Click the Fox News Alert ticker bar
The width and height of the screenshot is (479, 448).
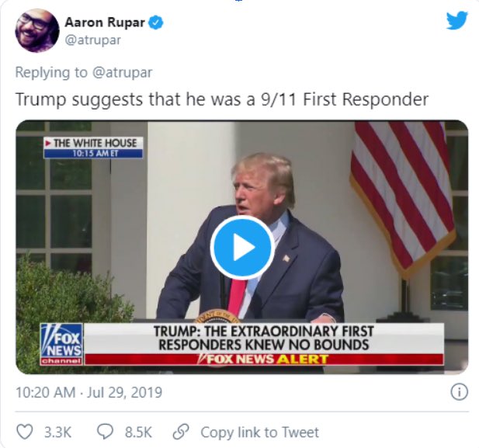point(264,359)
